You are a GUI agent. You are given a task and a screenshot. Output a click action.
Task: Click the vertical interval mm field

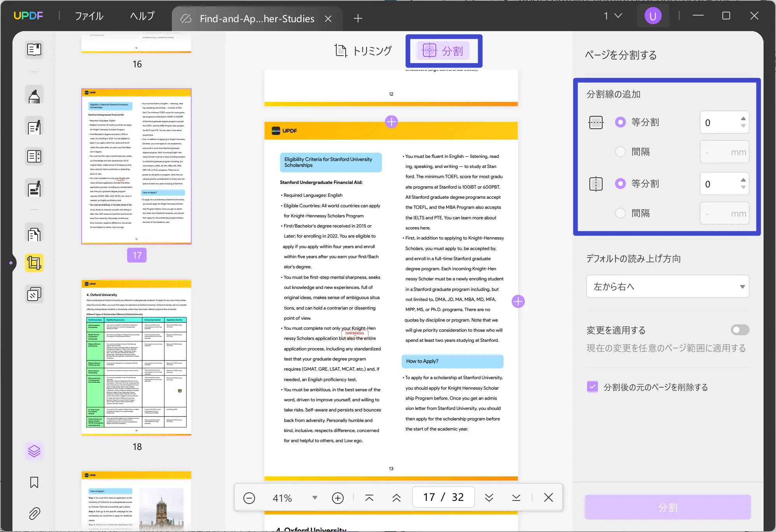coord(725,213)
